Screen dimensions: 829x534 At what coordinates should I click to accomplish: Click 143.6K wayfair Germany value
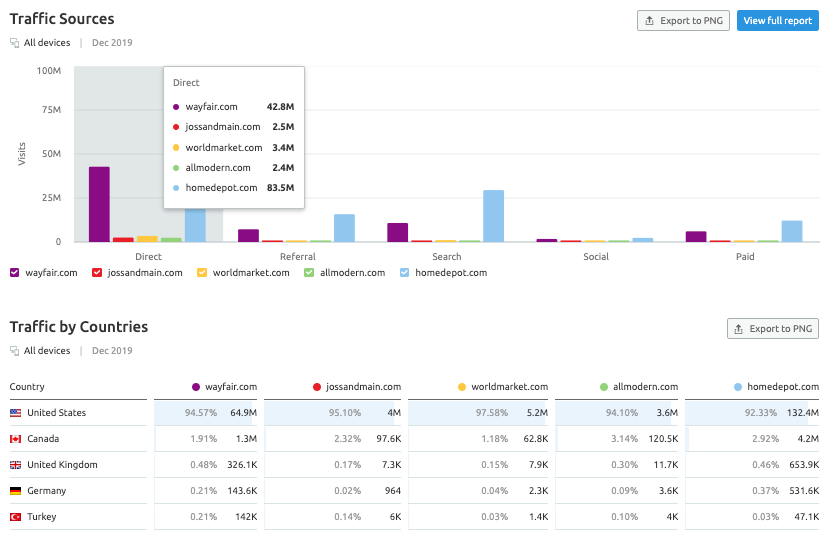(x=242, y=491)
